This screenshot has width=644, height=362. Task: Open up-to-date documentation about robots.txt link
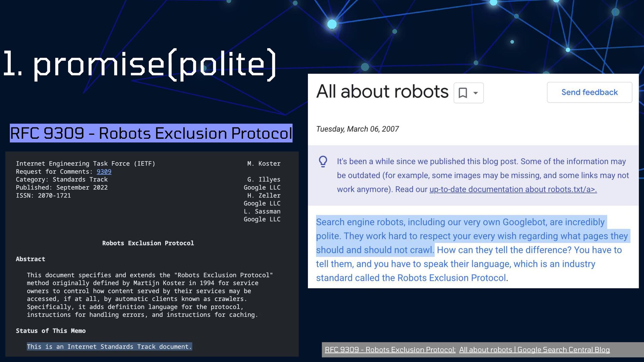point(513,189)
